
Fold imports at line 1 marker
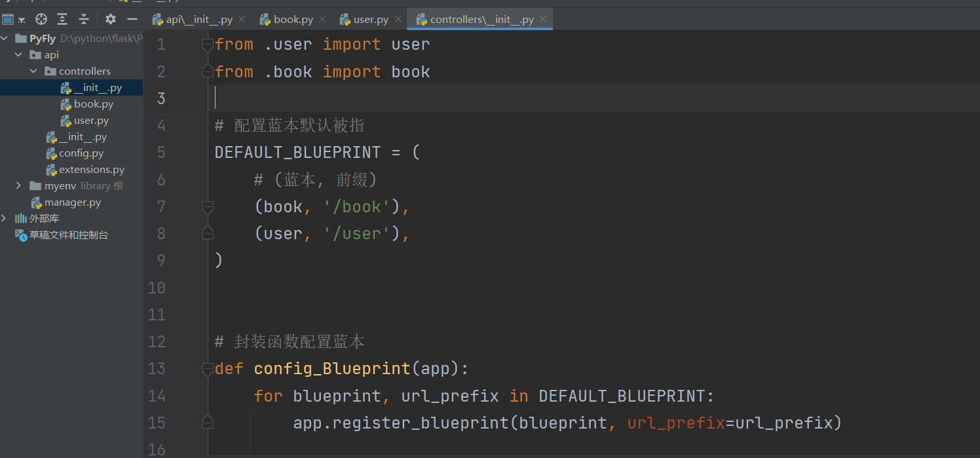(x=208, y=45)
